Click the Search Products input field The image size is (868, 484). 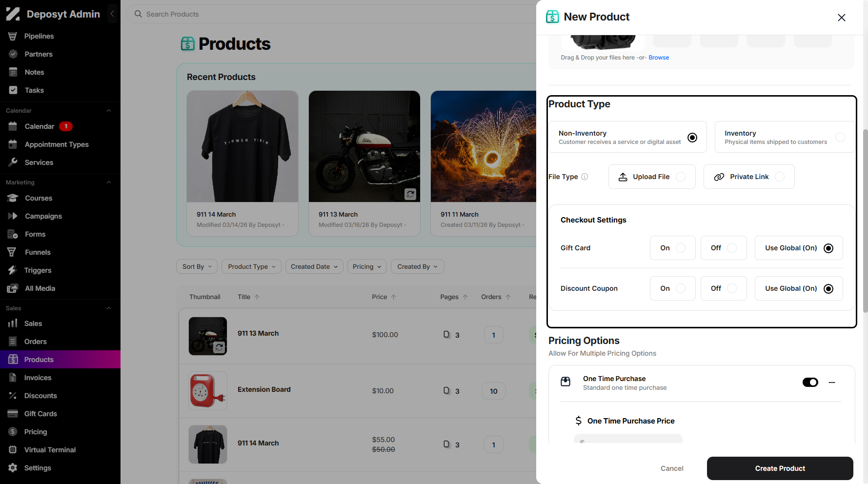point(332,14)
